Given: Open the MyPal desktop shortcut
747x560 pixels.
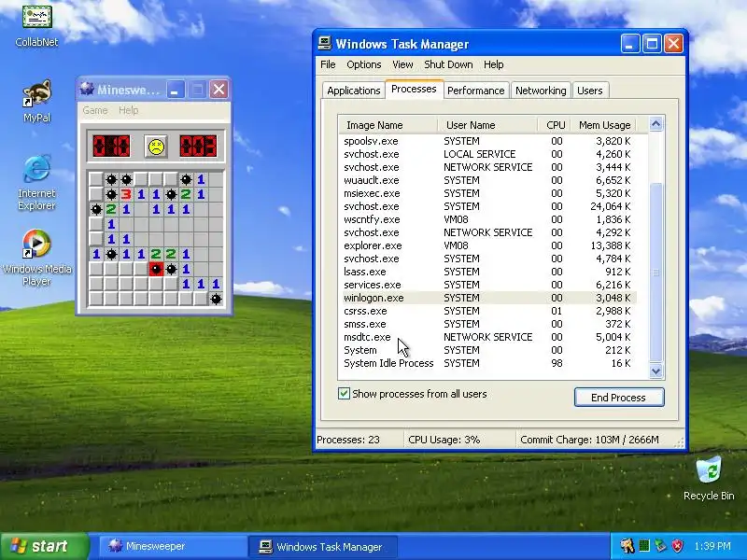Looking at the screenshot, I should [x=36, y=101].
